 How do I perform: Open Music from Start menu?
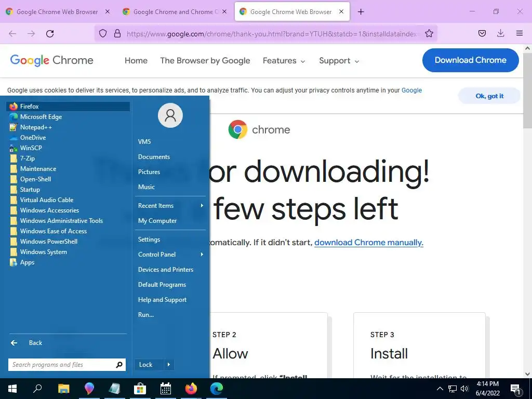[x=170, y=187]
